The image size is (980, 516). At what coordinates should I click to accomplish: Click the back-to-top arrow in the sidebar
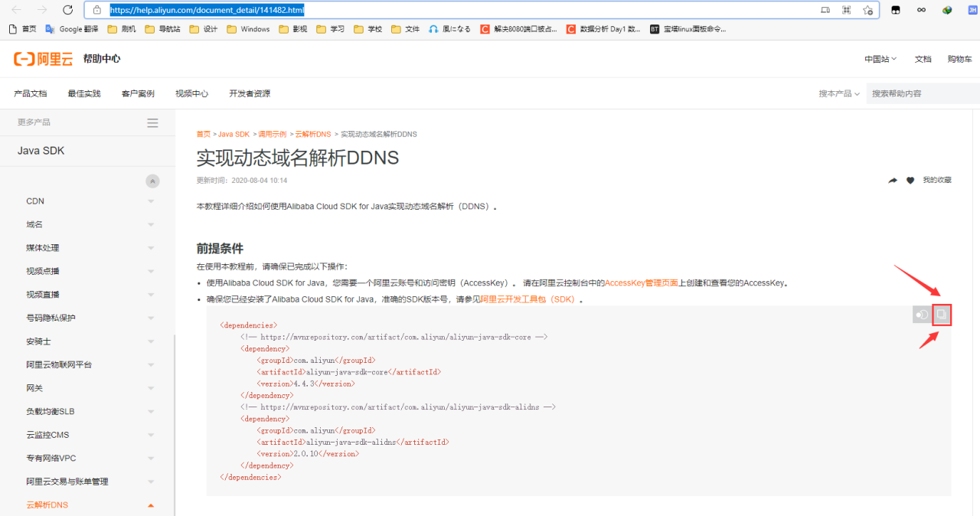click(152, 181)
